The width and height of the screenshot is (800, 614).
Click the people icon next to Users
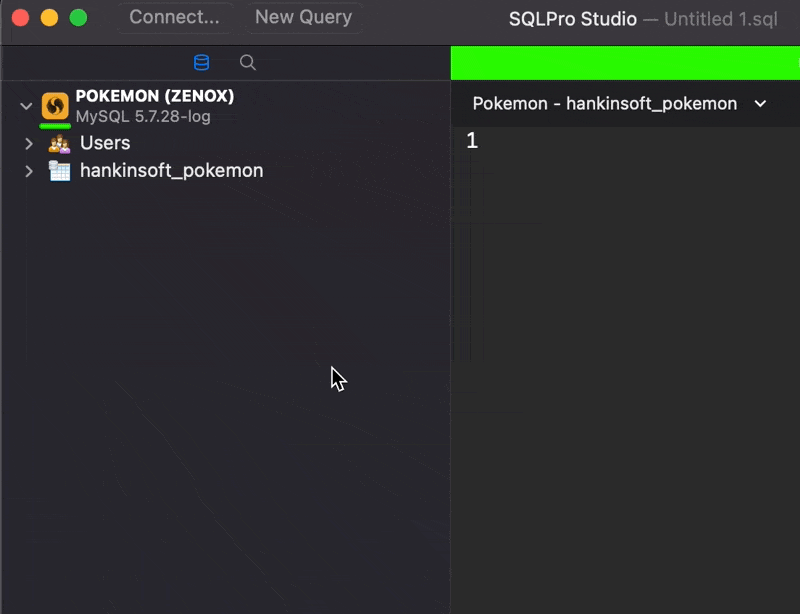[57, 142]
